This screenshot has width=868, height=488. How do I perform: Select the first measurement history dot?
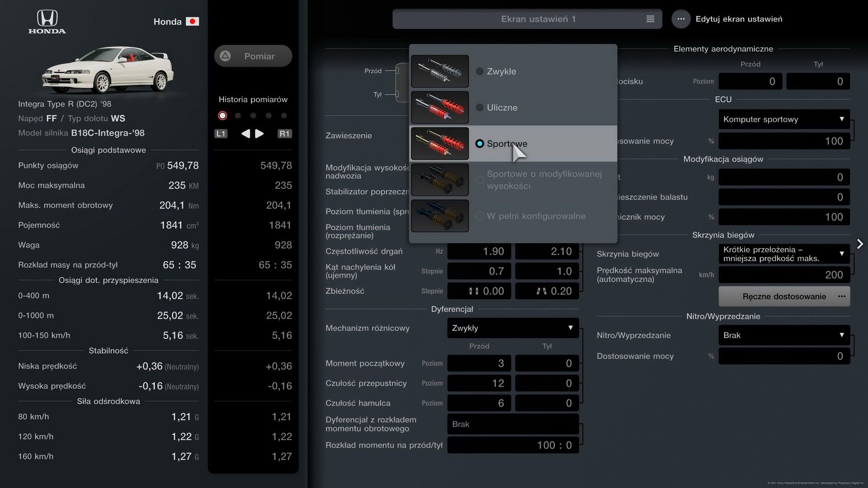click(x=222, y=116)
